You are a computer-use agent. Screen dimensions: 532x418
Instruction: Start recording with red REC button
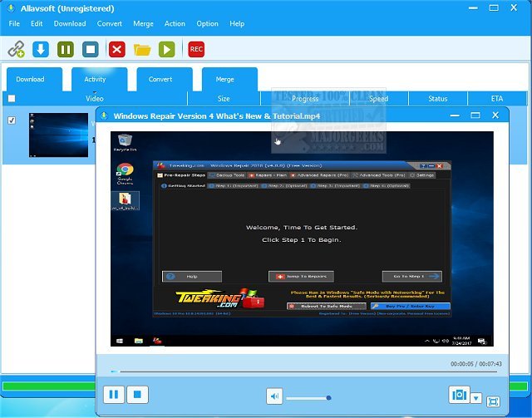pyautogui.click(x=196, y=49)
